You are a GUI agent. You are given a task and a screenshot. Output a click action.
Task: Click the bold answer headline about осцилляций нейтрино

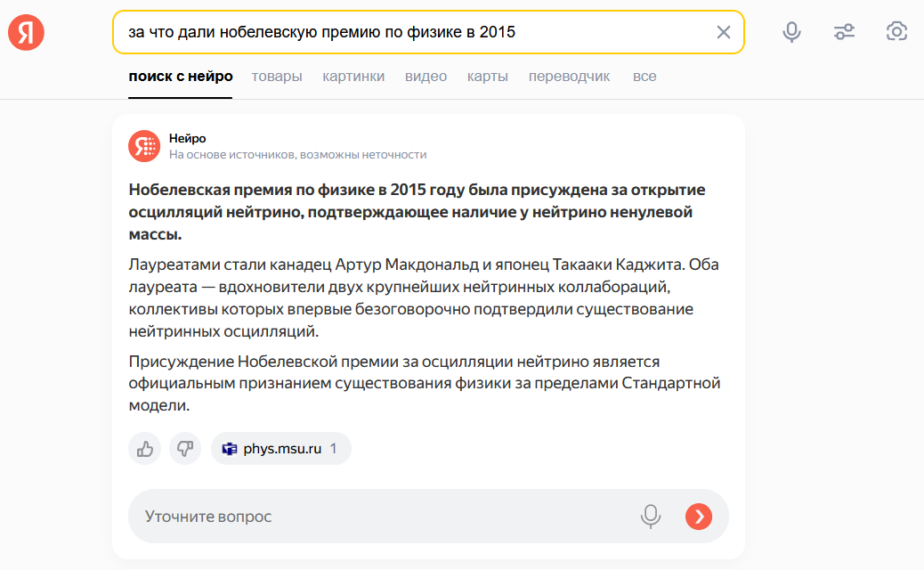point(417,212)
